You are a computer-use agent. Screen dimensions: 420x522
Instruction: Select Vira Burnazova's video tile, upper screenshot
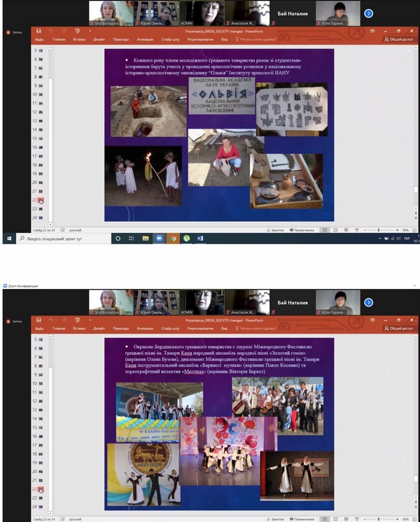(111, 13)
